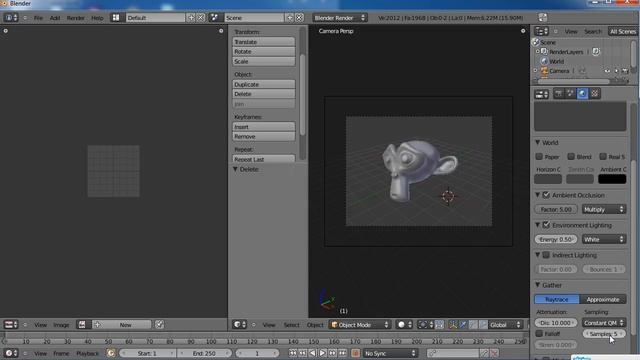Screen dimensions: 640x360
Task: Toggle the auto keyframe record button
Action: pyautogui.click(x=355, y=353)
